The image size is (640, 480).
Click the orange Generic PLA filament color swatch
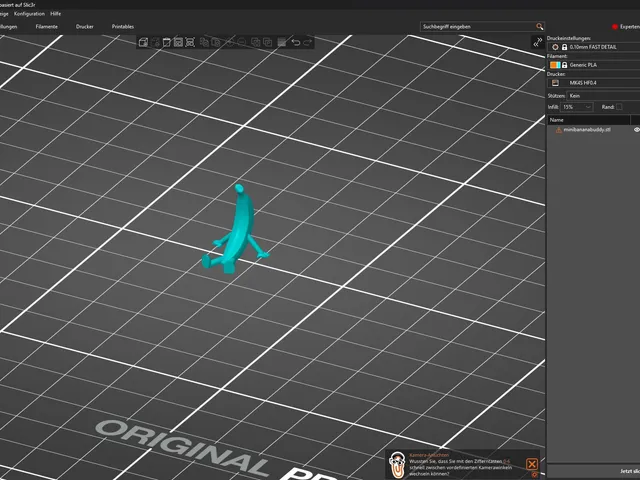pyautogui.click(x=555, y=65)
